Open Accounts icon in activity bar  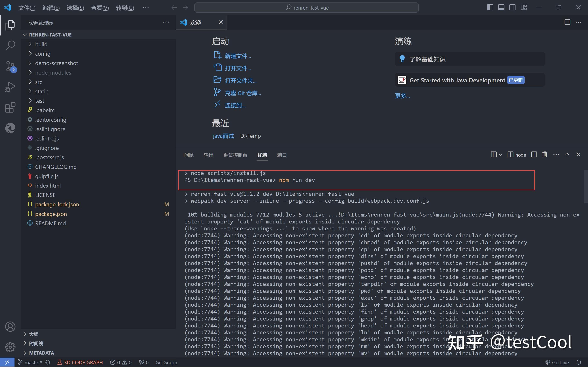(x=10, y=326)
